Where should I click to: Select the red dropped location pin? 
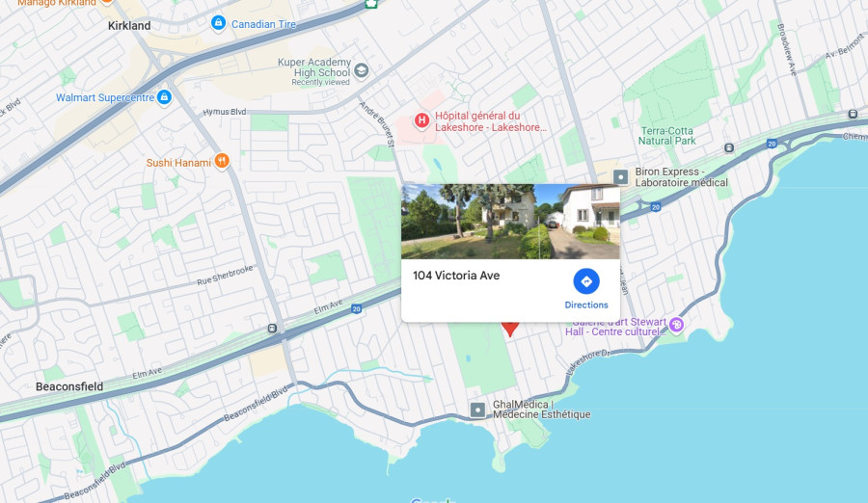coord(510,329)
